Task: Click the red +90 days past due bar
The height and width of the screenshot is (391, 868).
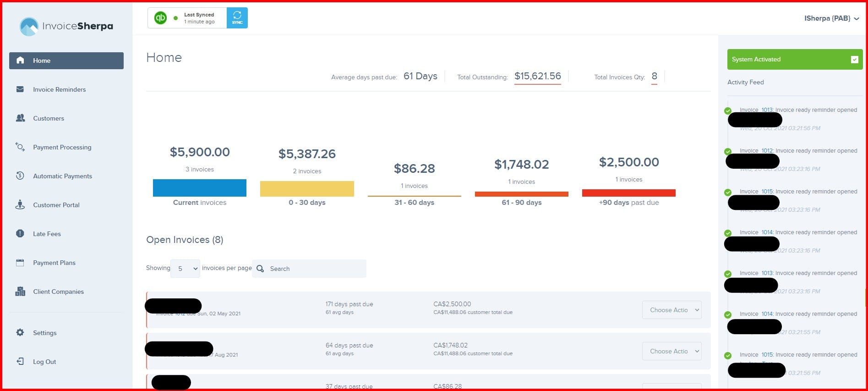Action: [629, 193]
